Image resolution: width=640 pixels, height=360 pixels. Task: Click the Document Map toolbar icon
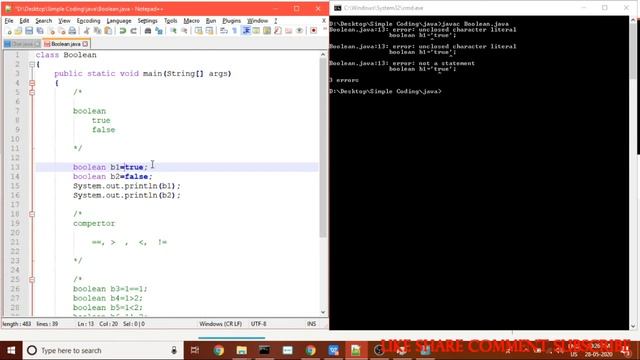tap(267, 31)
